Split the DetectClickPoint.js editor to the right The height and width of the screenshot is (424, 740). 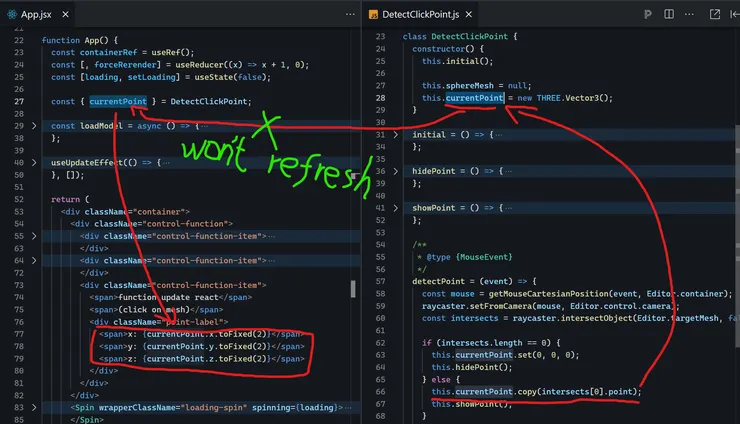pyautogui.click(x=669, y=15)
